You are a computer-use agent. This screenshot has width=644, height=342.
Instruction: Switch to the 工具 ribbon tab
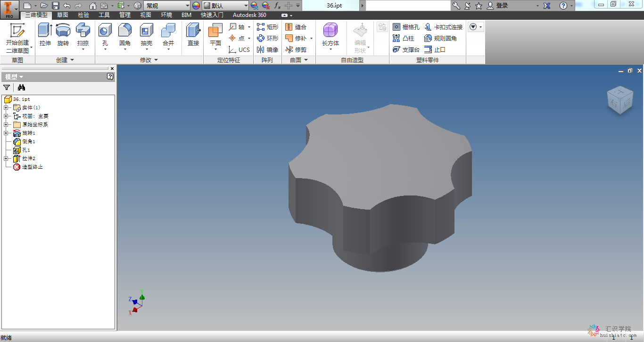pos(104,15)
